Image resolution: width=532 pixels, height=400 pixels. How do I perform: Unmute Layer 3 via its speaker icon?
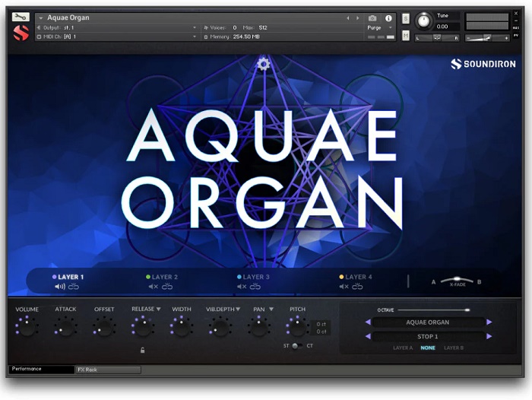coord(242,287)
